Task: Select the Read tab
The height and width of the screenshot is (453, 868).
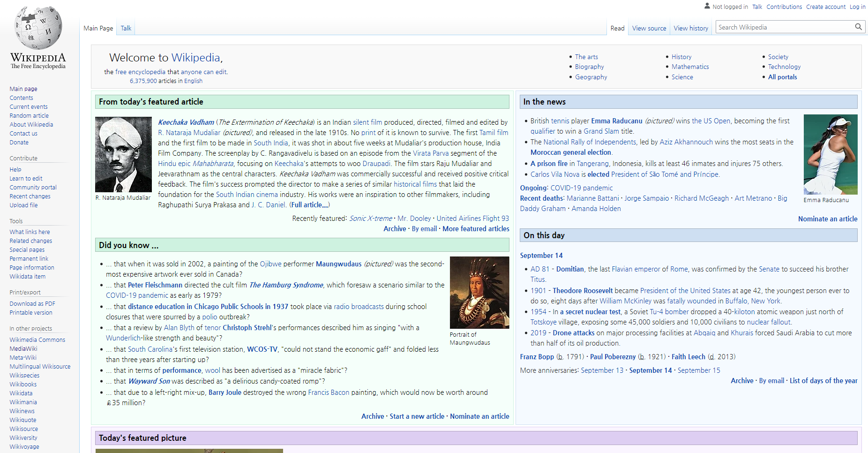Action: (x=617, y=28)
